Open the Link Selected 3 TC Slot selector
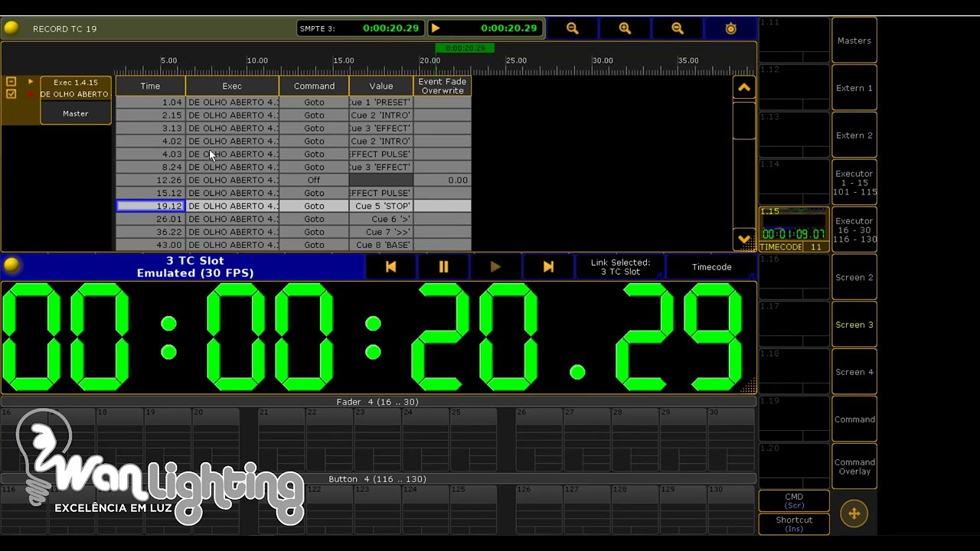The width and height of the screenshot is (980, 551). (620, 267)
